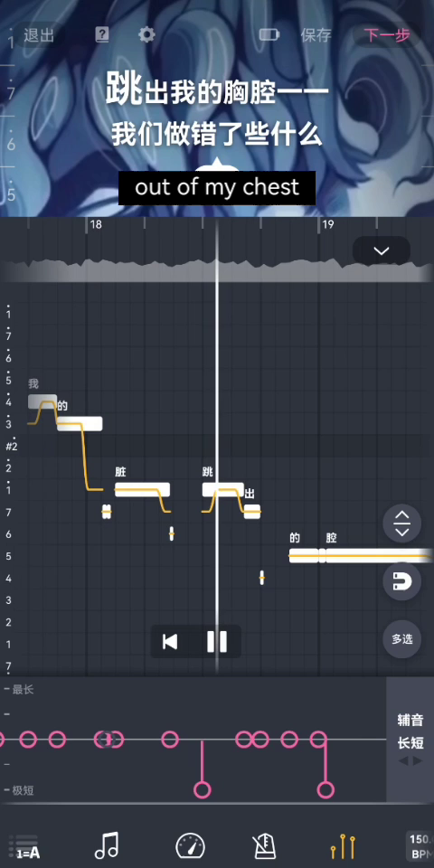Image resolution: width=434 pixels, height=868 pixels.
Task: Collapse waveform panel with chevron
Action: 382,250
